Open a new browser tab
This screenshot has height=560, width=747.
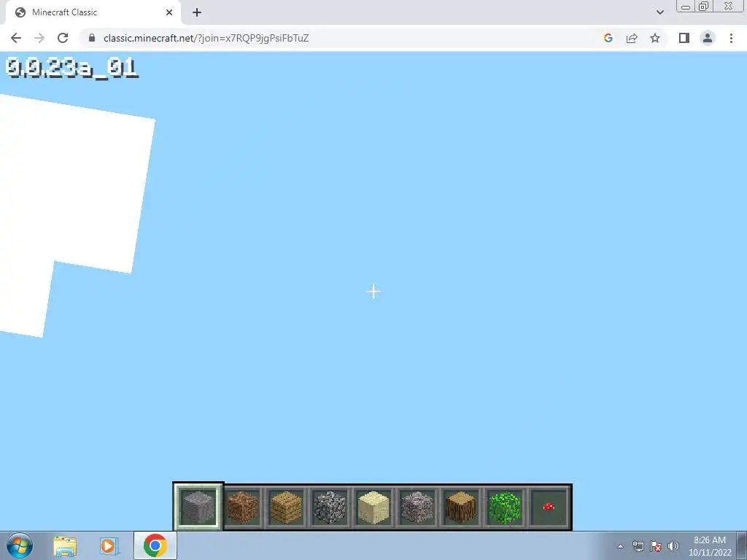coord(197,12)
